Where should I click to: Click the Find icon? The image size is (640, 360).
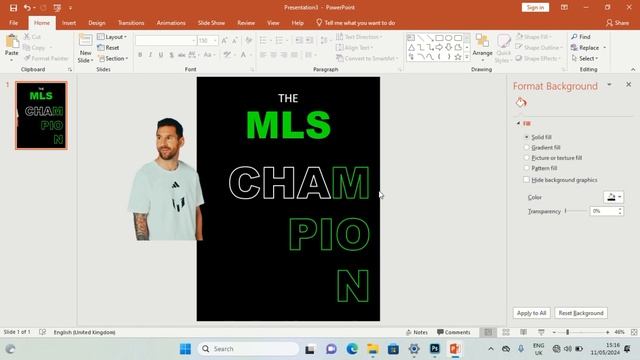[x=574, y=37]
